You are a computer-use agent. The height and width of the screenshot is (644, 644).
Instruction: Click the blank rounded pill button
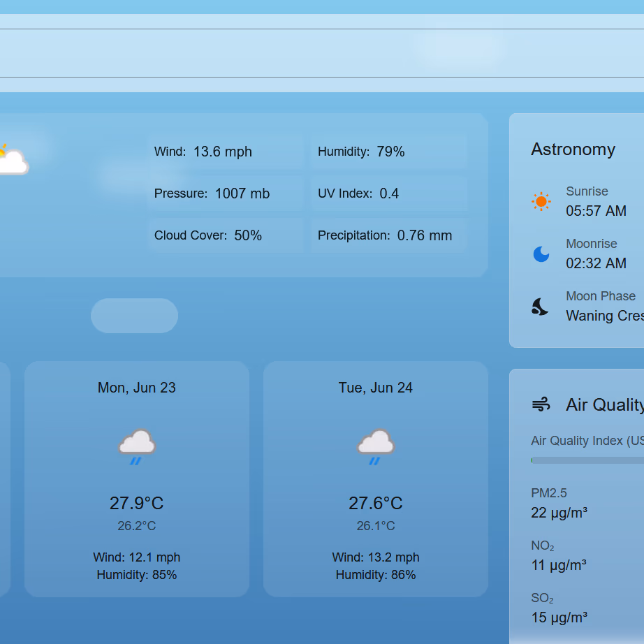click(134, 316)
